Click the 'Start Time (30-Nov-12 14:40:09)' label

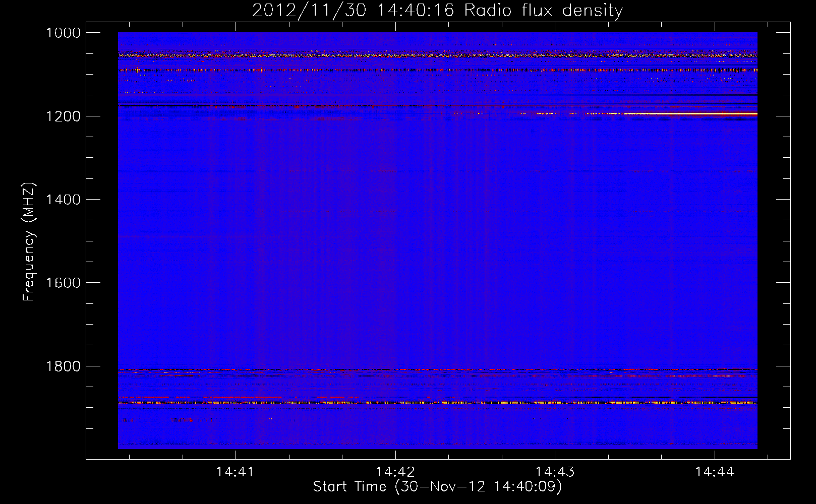click(x=437, y=486)
